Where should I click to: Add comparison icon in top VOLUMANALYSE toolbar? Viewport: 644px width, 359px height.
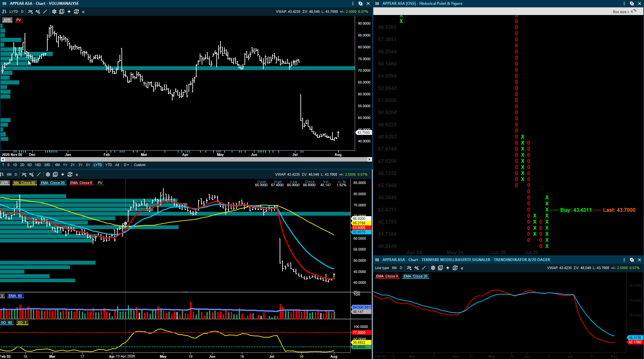[38, 12]
